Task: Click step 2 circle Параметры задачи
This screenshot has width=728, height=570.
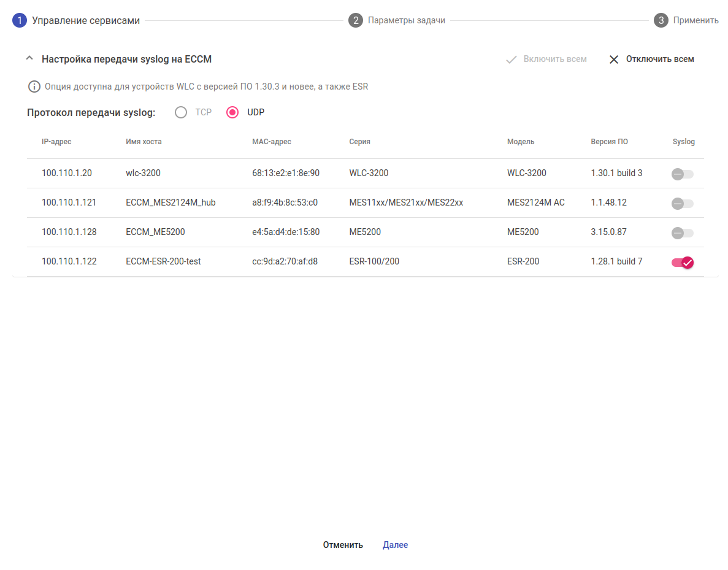Action: coord(356,20)
